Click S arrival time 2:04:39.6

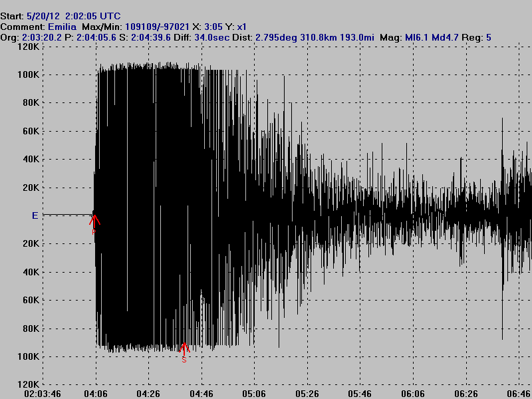pyautogui.click(x=151, y=37)
